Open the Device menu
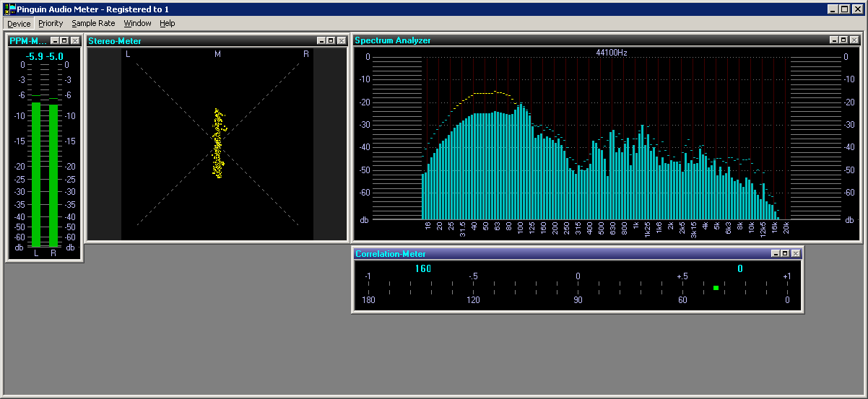This screenshot has width=868, height=399. (x=19, y=23)
